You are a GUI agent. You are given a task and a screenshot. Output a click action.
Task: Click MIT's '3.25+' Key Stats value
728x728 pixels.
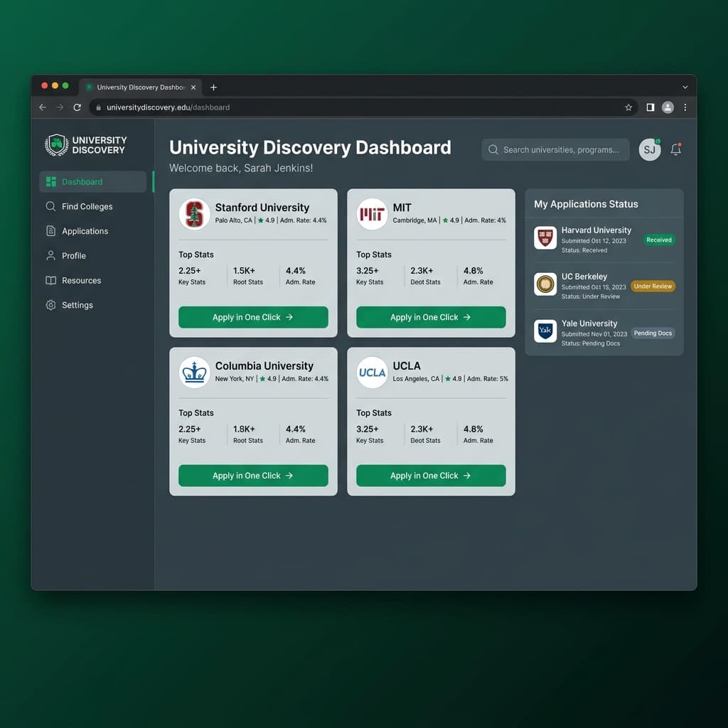[368, 271]
